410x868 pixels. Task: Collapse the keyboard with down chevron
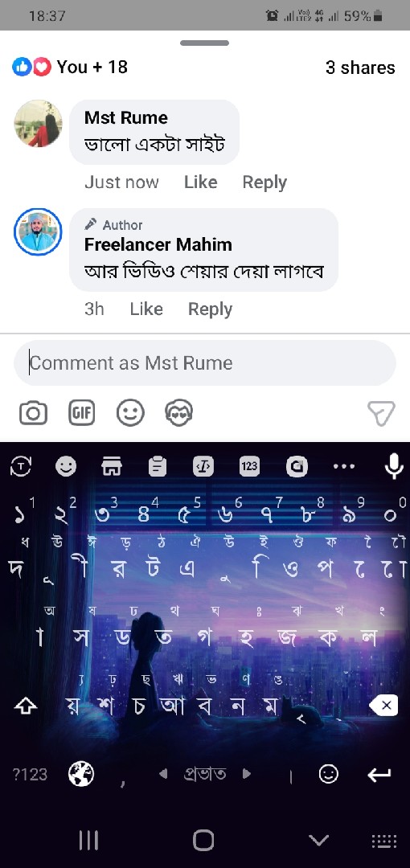[318, 841]
